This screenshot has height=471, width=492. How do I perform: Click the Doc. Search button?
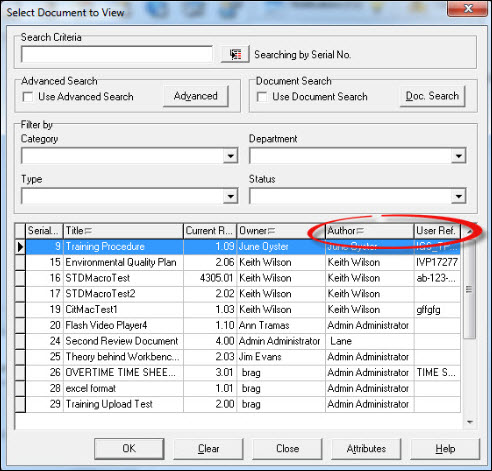pos(432,96)
